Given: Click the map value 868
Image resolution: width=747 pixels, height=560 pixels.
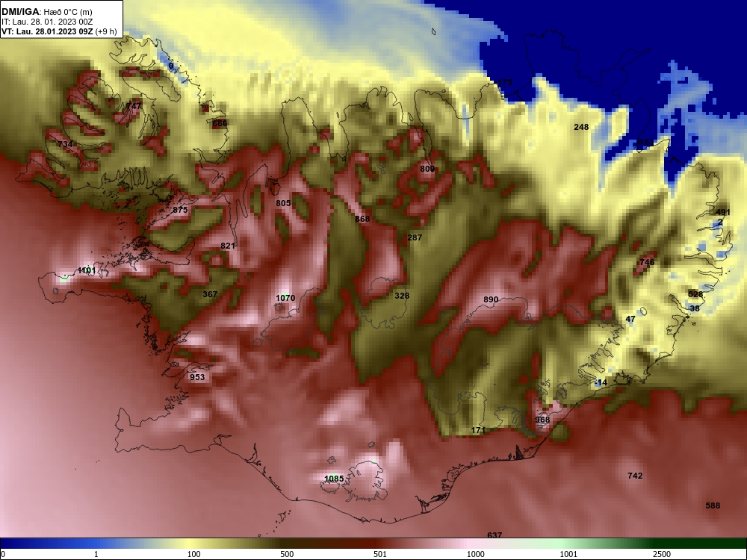Looking at the screenshot, I should pos(362,219).
